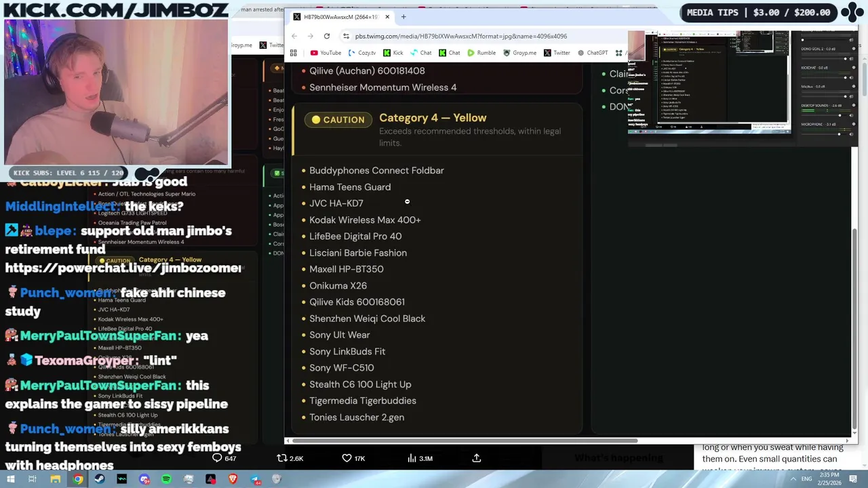Mute the DONO GOAL 2 audio source
Viewport: 868px width, 488px height.
(851, 59)
